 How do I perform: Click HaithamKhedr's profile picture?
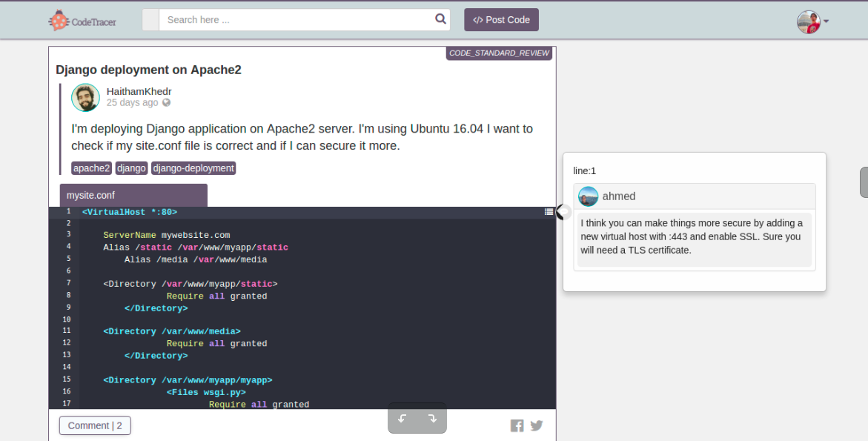pyautogui.click(x=85, y=97)
